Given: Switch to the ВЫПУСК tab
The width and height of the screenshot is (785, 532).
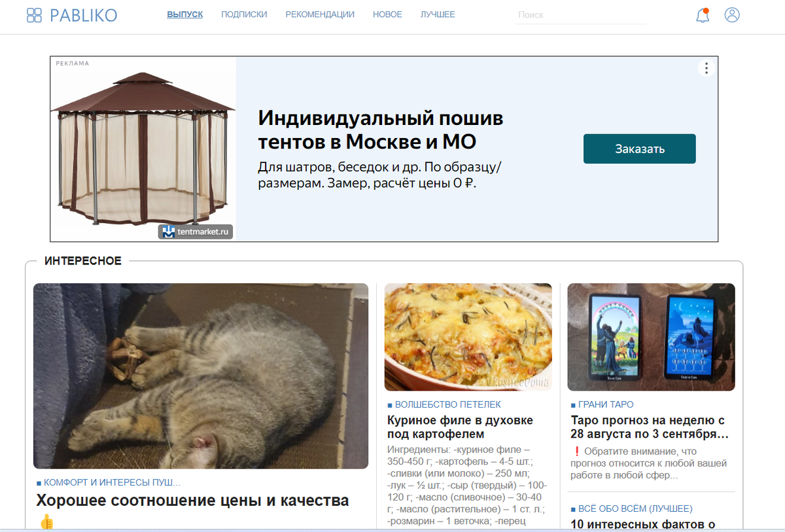Looking at the screenshot, I should pyautogui.click(x=185, y=14).
